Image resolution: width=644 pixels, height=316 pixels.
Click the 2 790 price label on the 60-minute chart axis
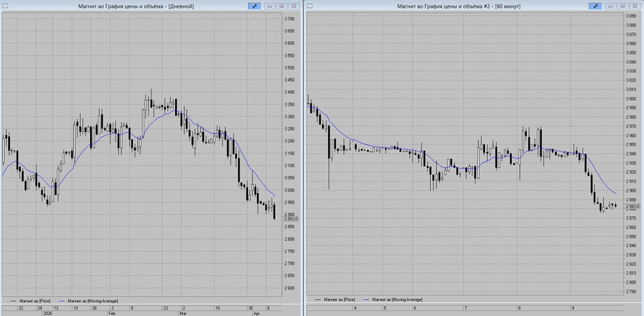(631, 292)
